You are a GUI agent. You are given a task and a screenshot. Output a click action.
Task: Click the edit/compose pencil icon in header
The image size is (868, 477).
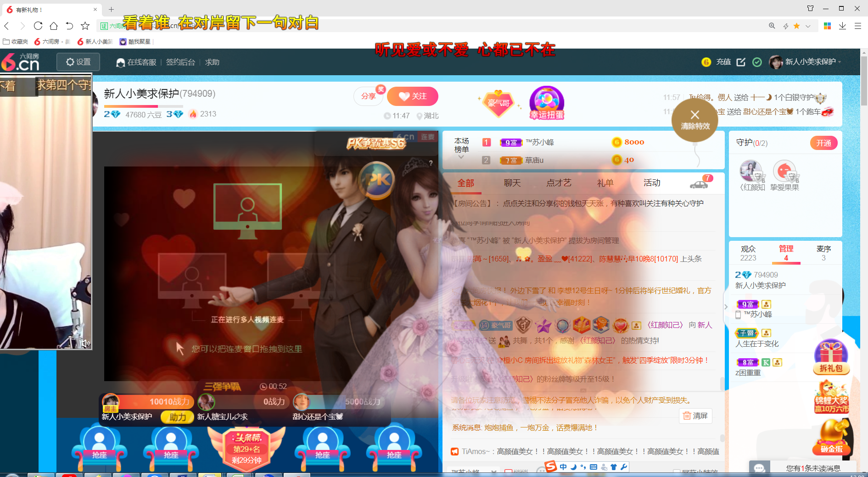741,62
